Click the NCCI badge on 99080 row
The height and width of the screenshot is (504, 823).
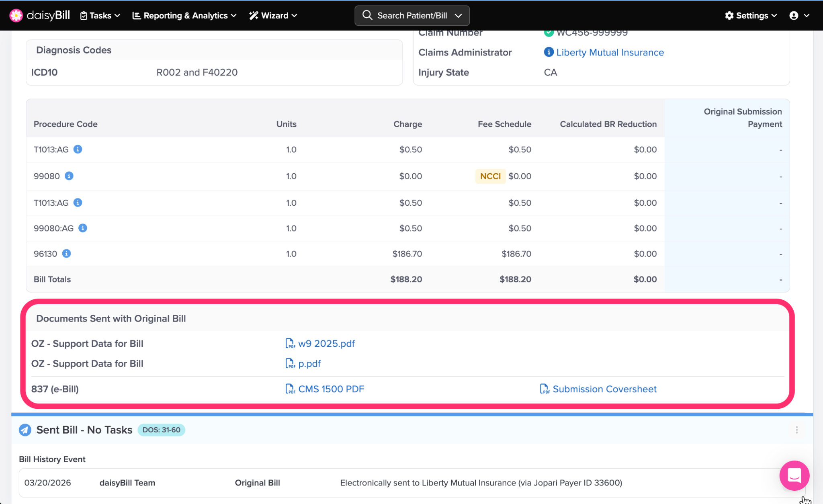click(490, 176)
